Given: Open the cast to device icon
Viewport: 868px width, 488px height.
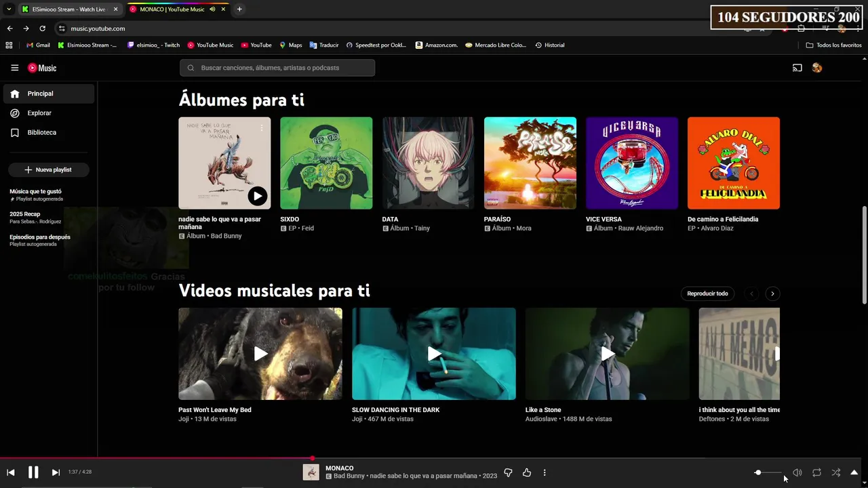Looking at the screenshot, I should [797, 68].
